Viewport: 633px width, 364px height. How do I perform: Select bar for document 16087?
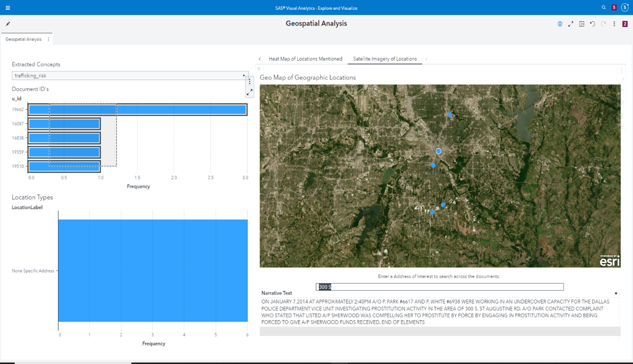pos(64,124)
